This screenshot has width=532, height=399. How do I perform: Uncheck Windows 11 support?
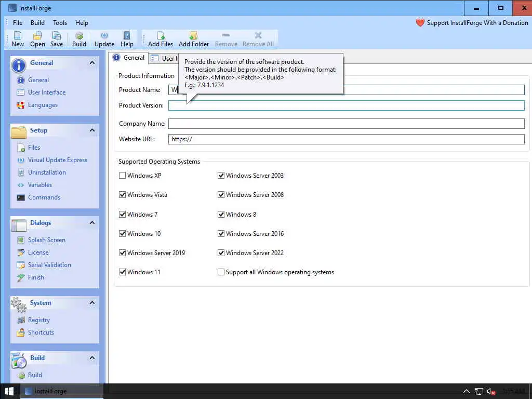[x=123, y=272]
